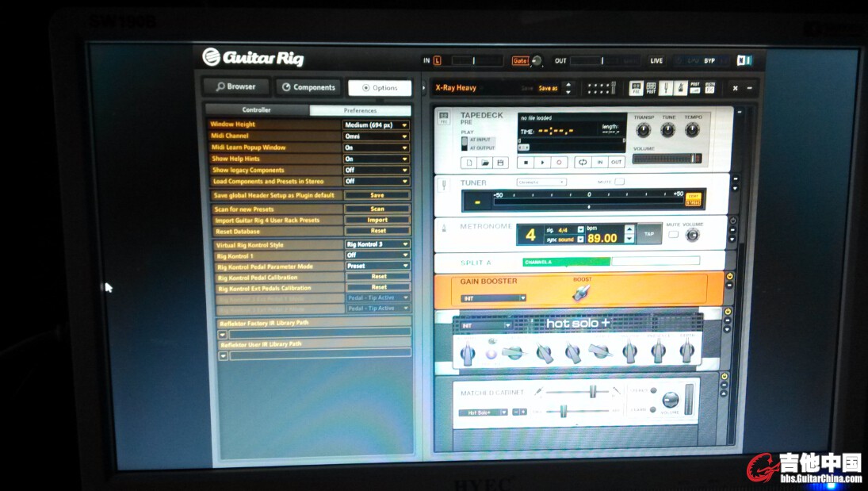Click Save for global Header Setup
This screenshot has height=491, width=868.
point(377,195)
